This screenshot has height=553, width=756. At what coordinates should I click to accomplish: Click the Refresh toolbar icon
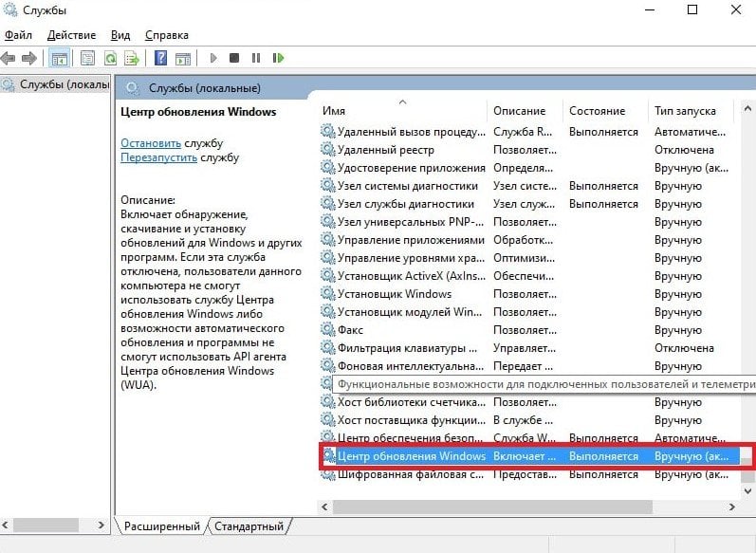pos(110,59)
